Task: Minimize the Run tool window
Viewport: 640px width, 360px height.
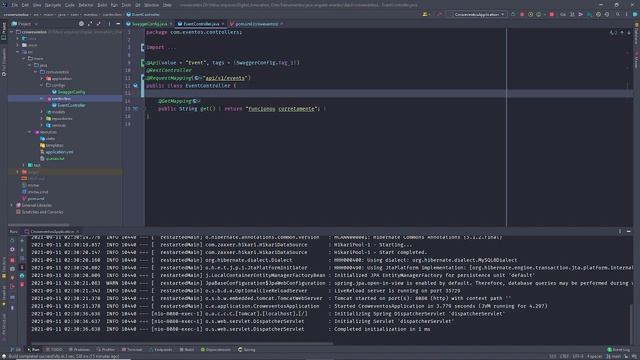Action: click(629, 231)
